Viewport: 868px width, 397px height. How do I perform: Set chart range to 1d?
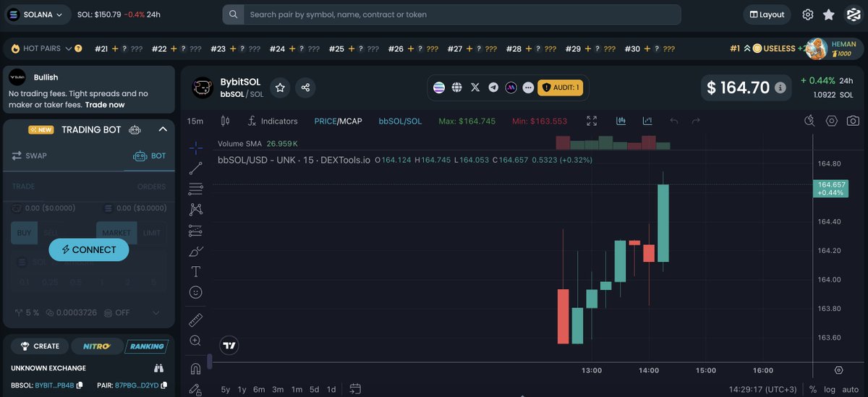tap(331, 389)
